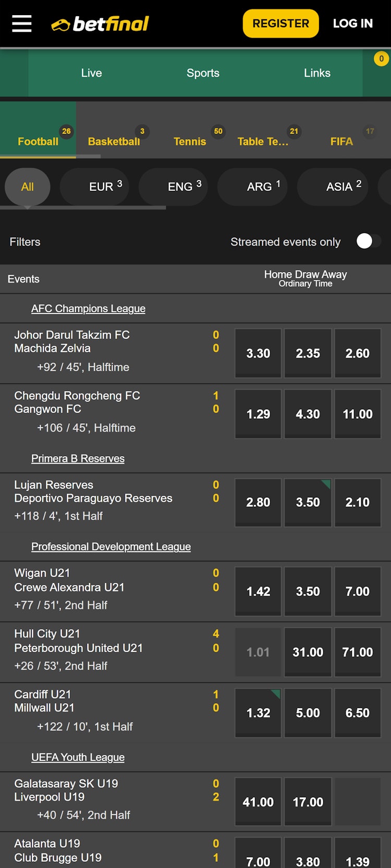Pick home odds 3.30 for Johor Darul Takzim
Image resolution: width=391 pixels, height=868 pixels.
(x=258, y=353)
